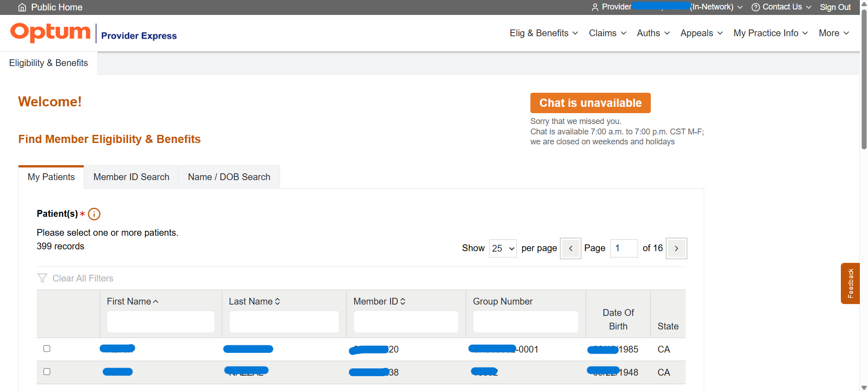
Task: Click the Chat is unavailable button
Action: tap(591, 103)
